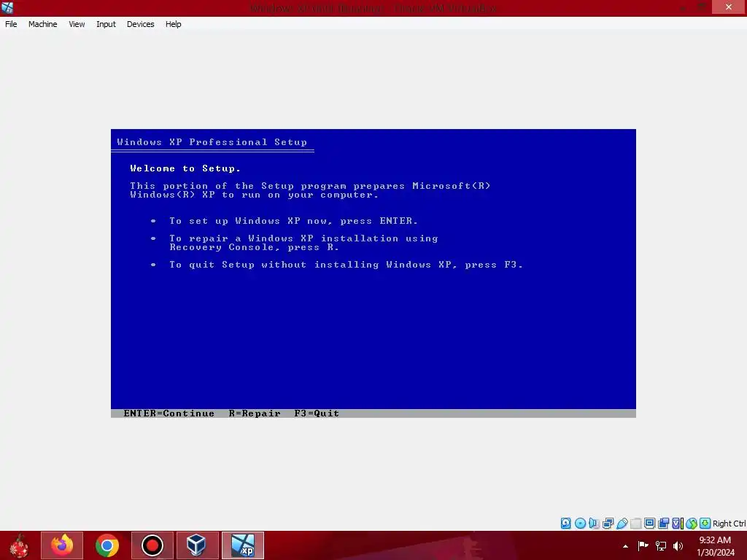Click the audio status icon

point(594,524)
